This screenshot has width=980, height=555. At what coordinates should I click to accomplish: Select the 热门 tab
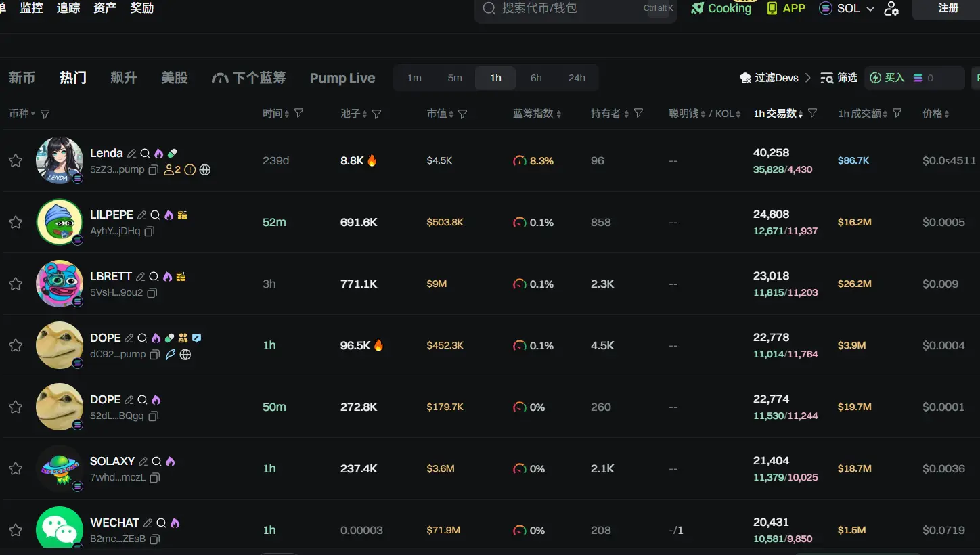73,78
